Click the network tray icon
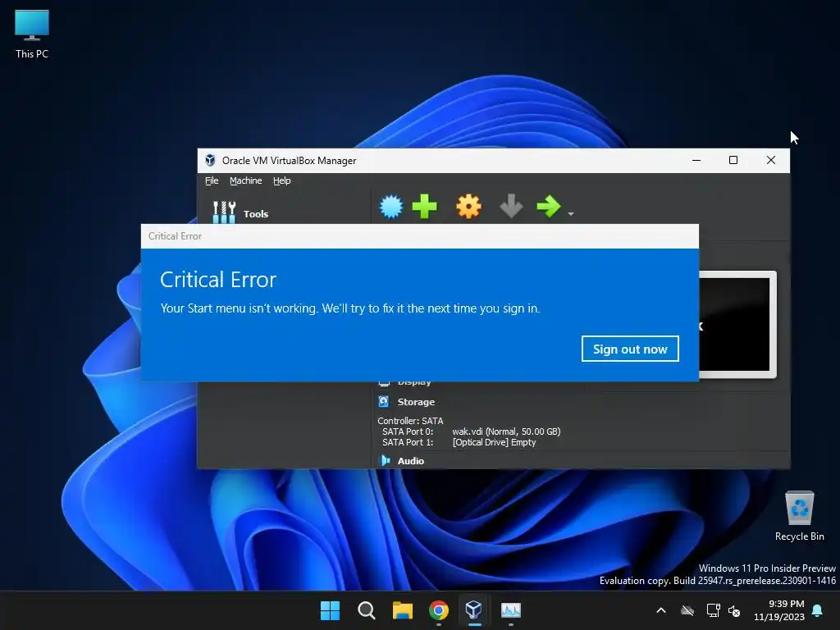840x630 pixels. coord(714,610)
